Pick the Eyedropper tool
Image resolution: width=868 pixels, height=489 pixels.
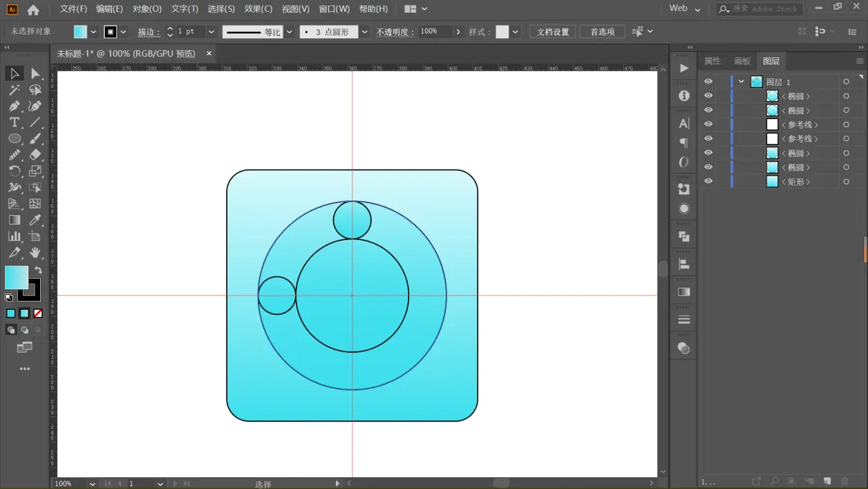click(35, 220)
